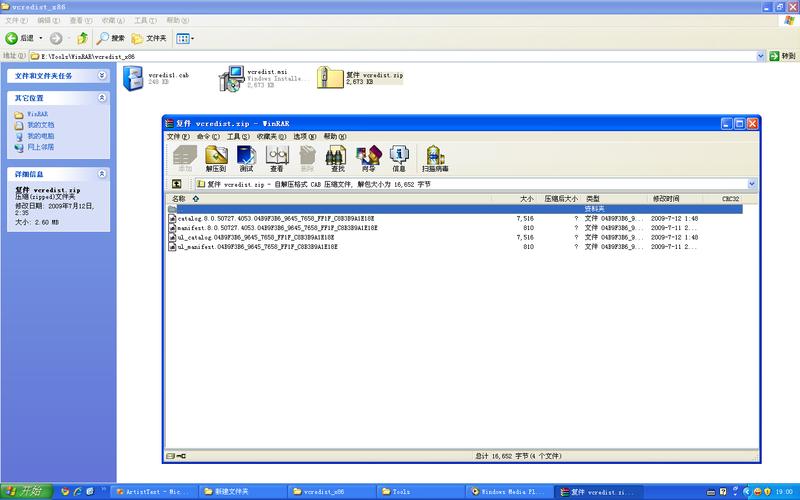Image resolution: width=800 pixels, height=500 pixels.
Task: Sort by the 类型 column header
Action: pyautogui.click(x=615, y=198)
